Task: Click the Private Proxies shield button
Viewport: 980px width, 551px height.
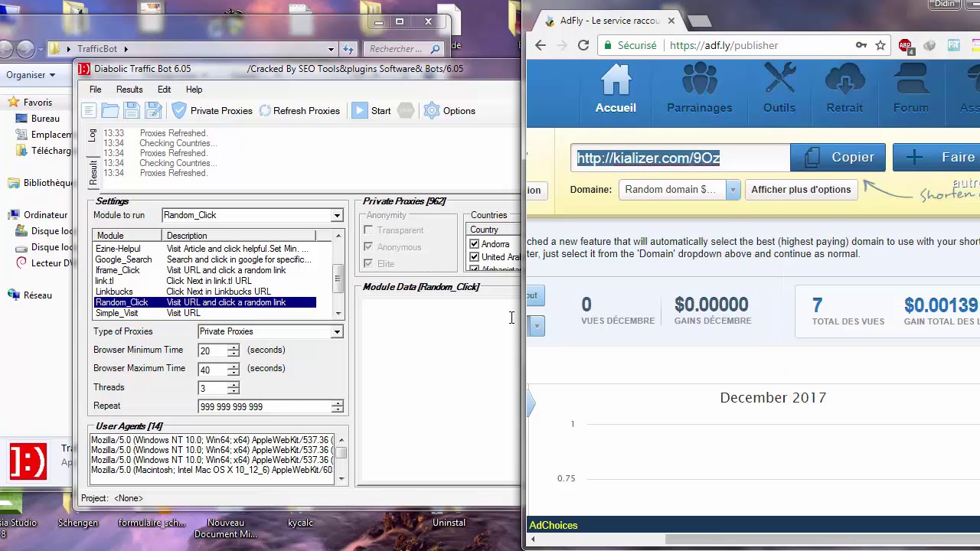Action: coord(212,111)
